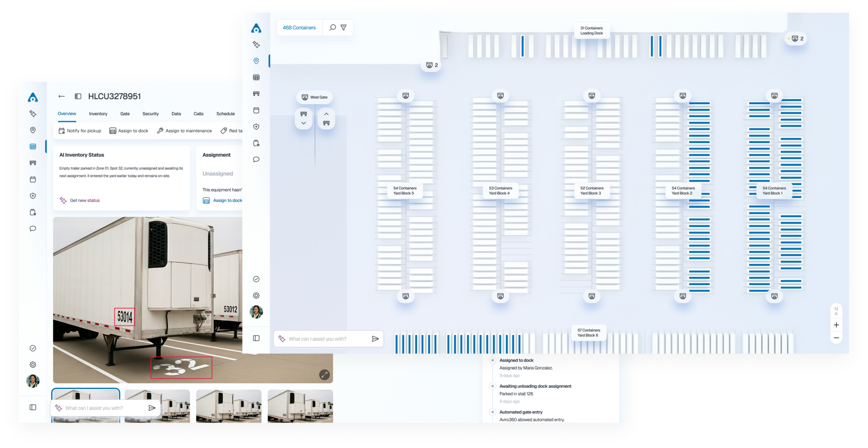Zoom in the yard map with plus
Viewport: 868px width, 448px height.
point(836,325)
